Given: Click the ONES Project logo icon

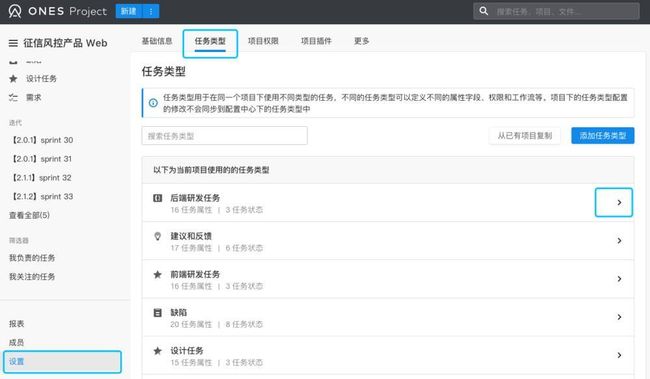Looking at the screenshot, I should click(x=15, y=11).
